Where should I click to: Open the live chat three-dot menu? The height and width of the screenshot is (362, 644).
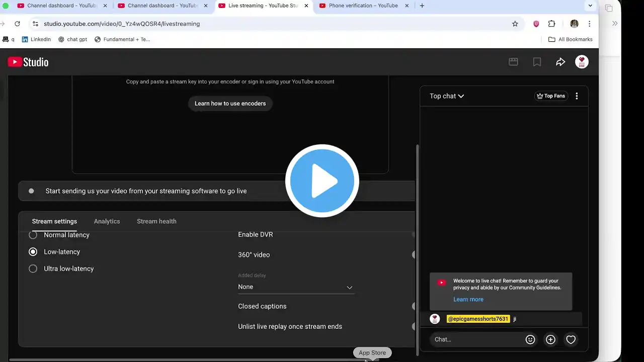[577, 96]
